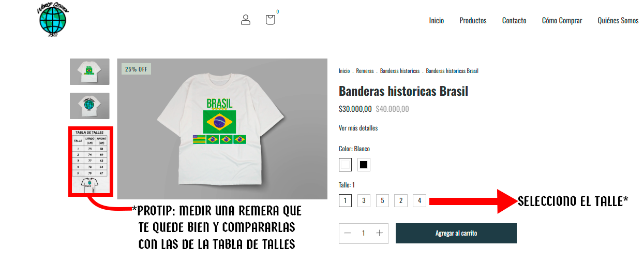Select size 1 option

(x=346, y=200)
